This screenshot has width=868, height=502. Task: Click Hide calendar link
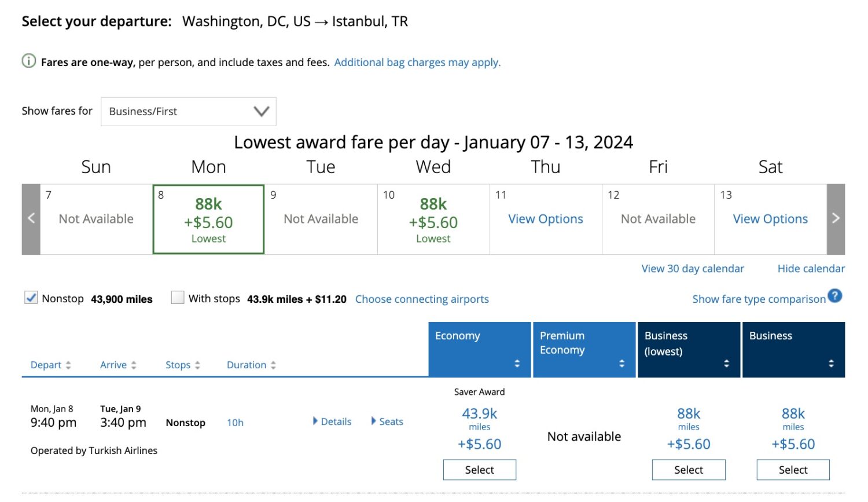811,269
